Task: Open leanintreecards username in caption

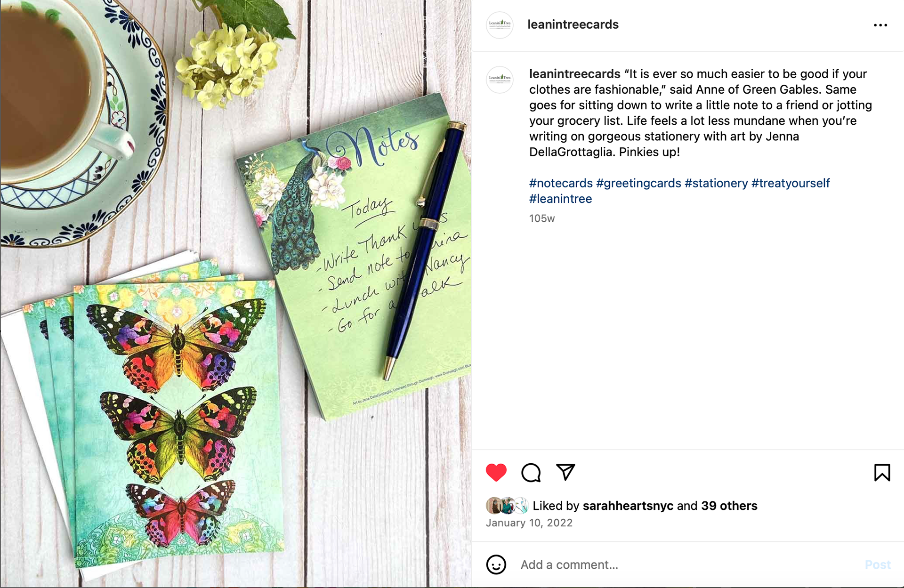Action: coord(574,74)
